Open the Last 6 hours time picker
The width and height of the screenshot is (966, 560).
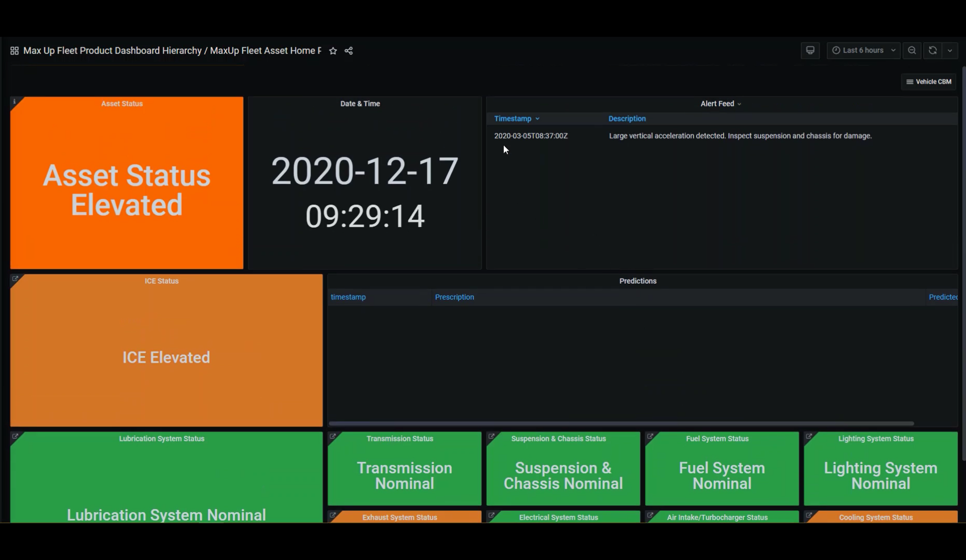pyautogui.click(x=863, y=50)
